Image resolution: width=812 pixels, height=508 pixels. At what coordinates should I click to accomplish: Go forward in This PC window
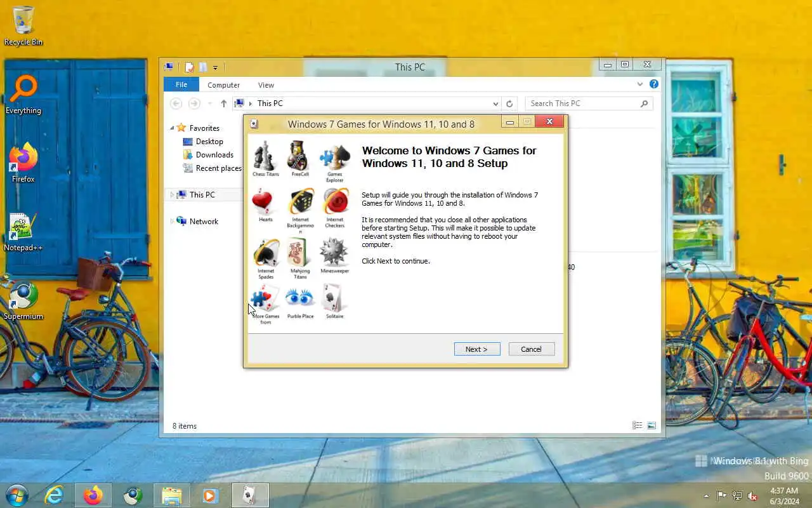pos(194,104)
